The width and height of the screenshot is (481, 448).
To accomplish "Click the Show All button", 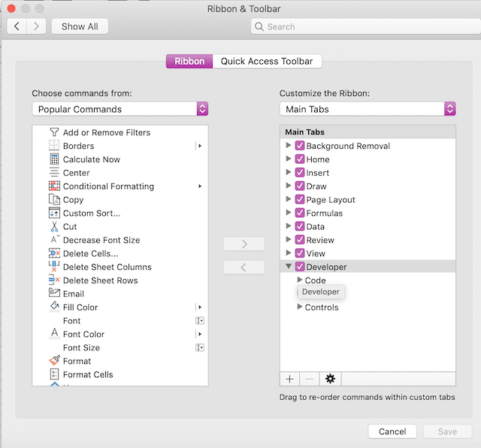I will [x=80, y=26].
